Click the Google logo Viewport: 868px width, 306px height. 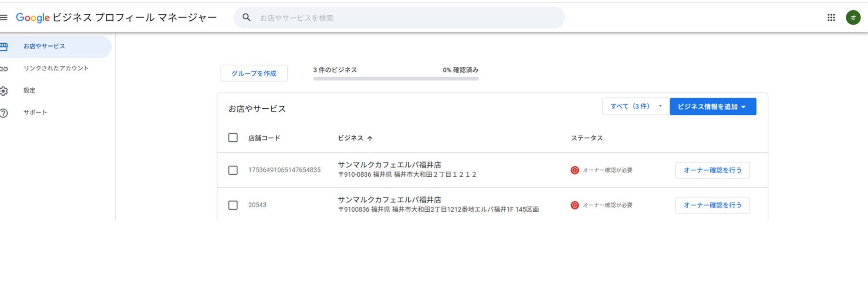[x=33, y=17]
